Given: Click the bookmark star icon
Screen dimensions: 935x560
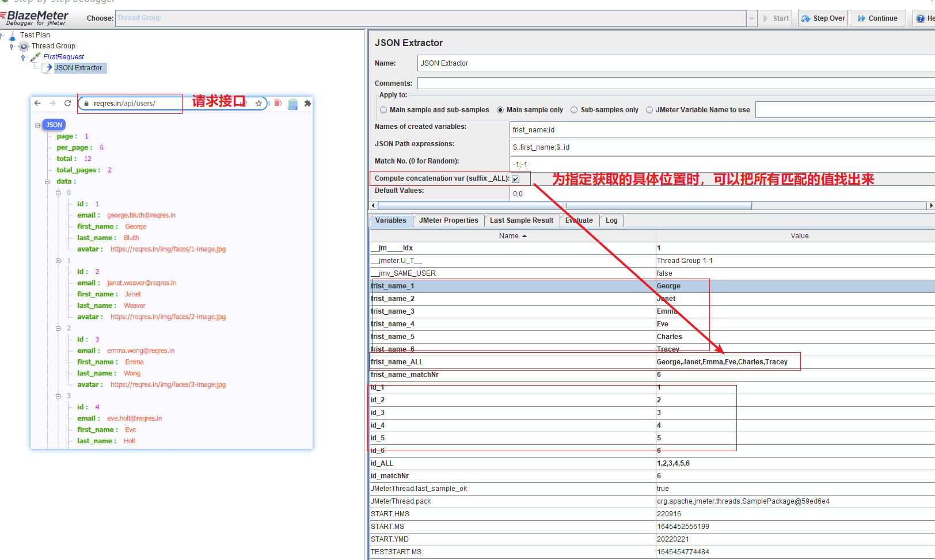Looking at the screenshot, I should (x=259, y=104).
